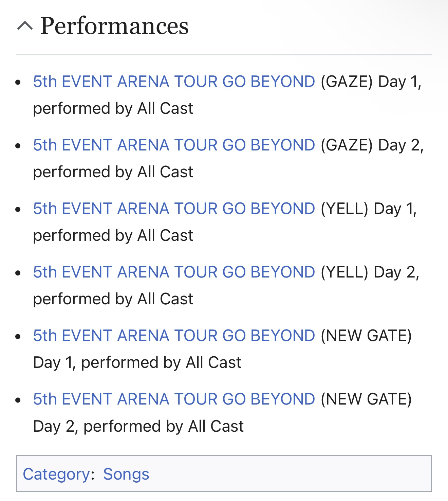Click "(NEW GATE)" in the fifth list item
Viewport: 448px width, 501px height.
coord(366,336)
